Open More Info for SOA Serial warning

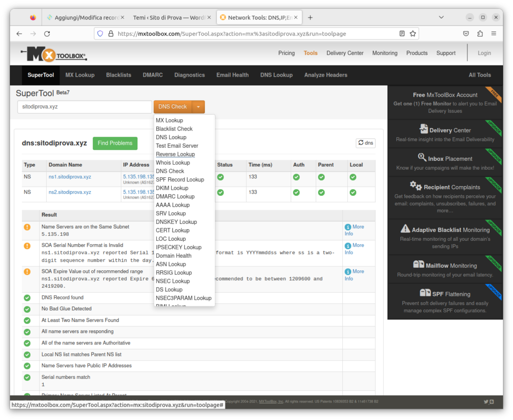354,249
